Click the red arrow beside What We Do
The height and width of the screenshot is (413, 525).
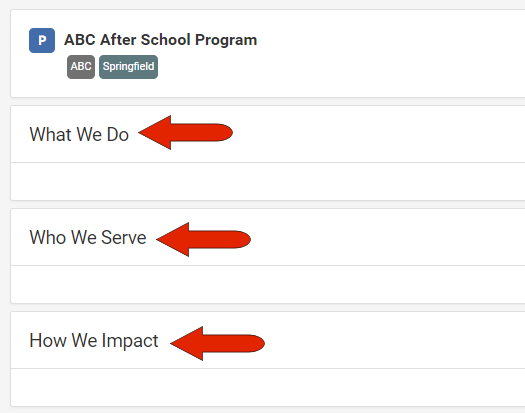coord(185,133)
